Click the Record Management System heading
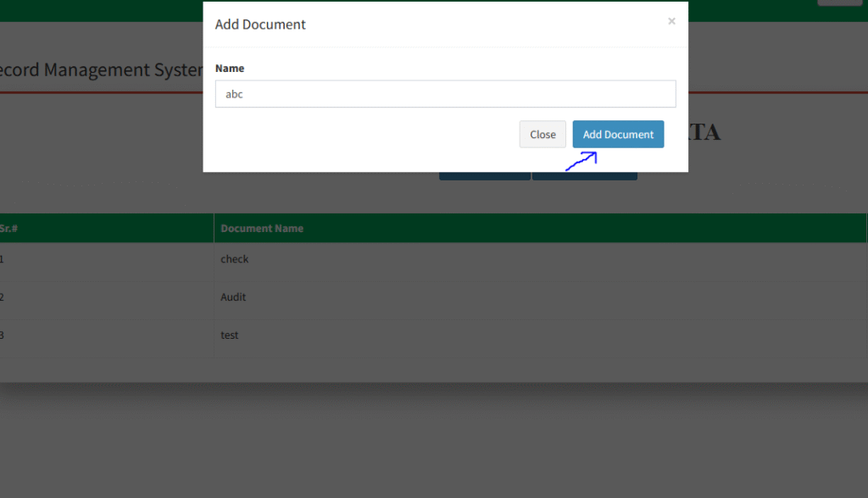Viewport: 868px width, 498px height. tap(102, 69)
